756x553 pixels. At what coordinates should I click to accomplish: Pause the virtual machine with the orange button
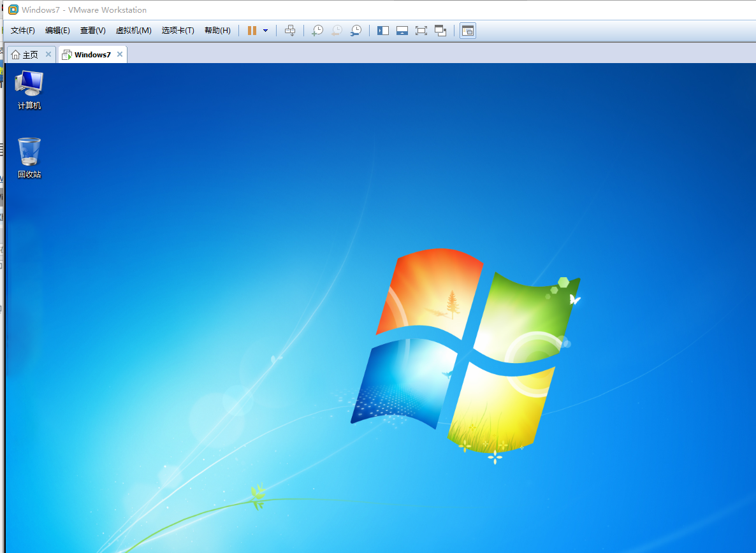[252, 31]
